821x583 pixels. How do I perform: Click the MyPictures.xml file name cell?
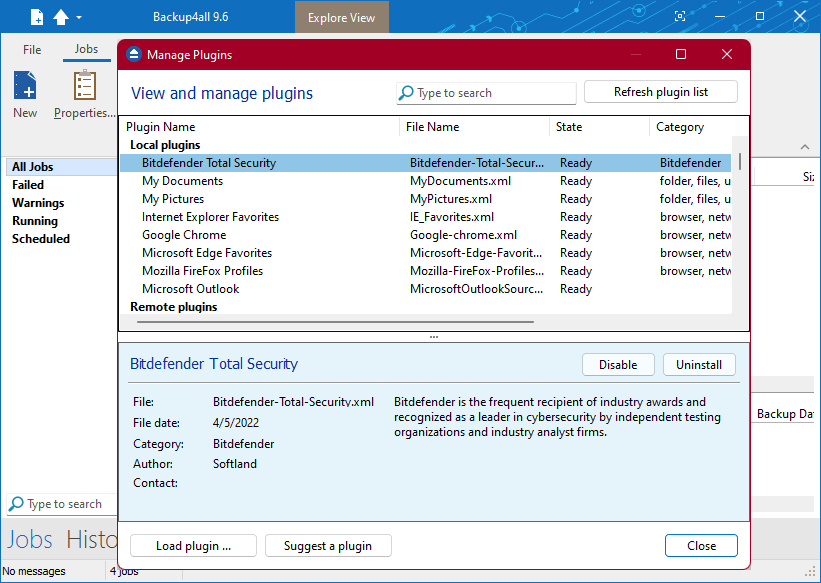[451, 199]
